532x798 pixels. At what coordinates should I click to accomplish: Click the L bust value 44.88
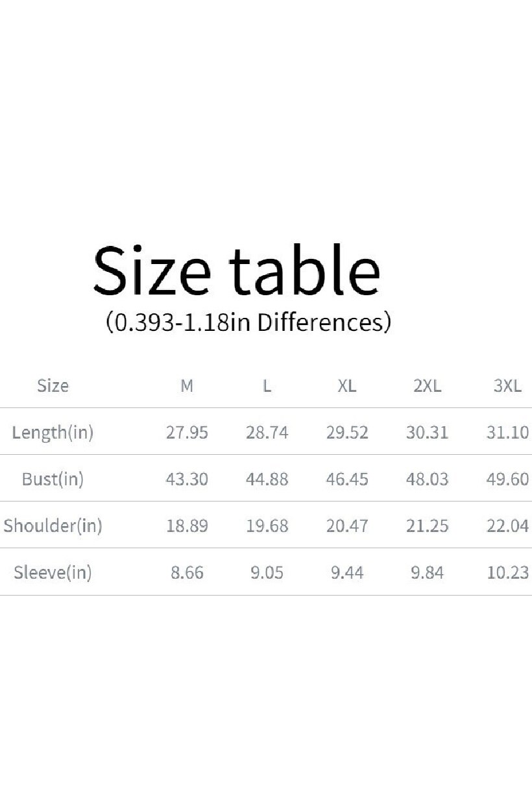point(267,479)
